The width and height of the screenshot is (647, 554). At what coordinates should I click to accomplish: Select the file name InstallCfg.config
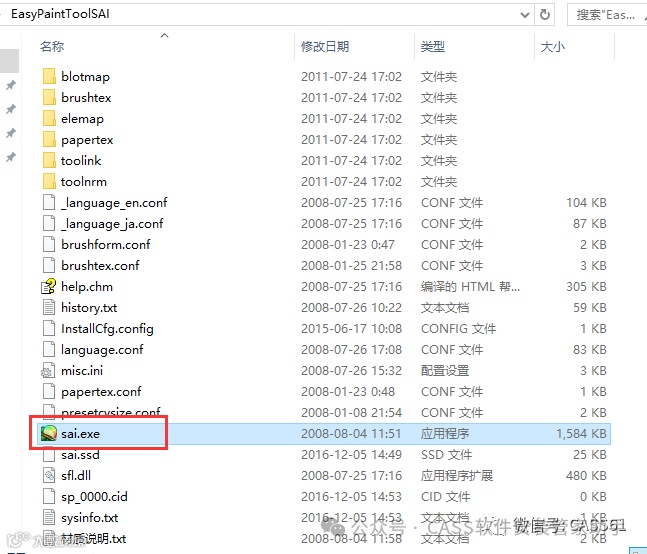coord(107,329)
